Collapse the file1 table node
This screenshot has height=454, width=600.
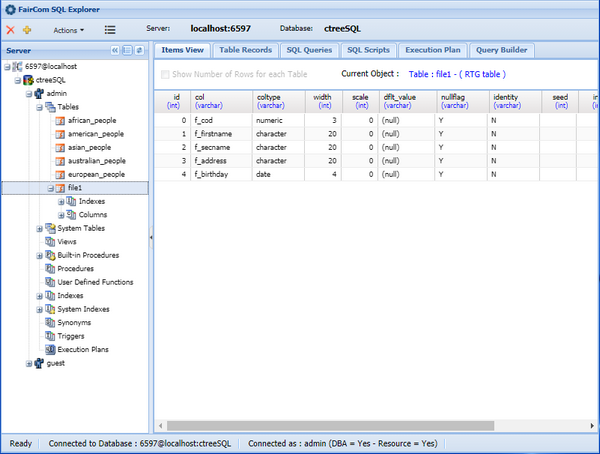[51, 188]
